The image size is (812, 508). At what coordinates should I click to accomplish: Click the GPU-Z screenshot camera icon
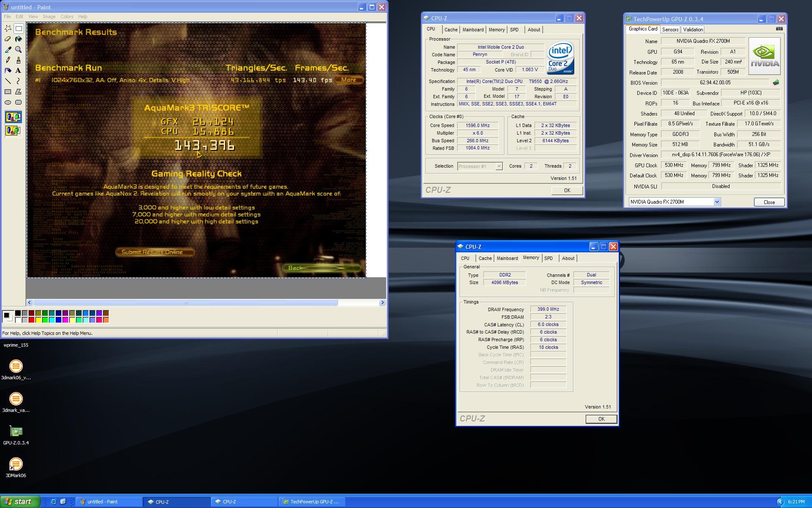(x=779, y=29)
